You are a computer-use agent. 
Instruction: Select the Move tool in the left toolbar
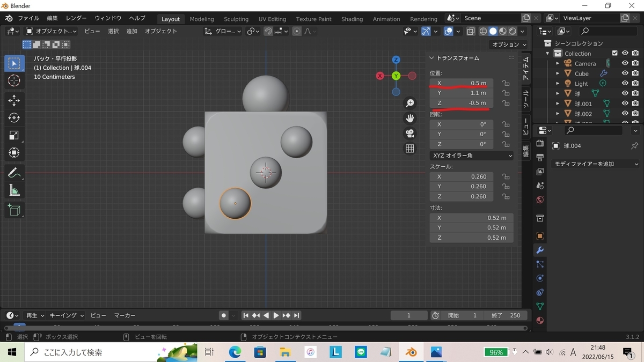click(x=14, y=100)
